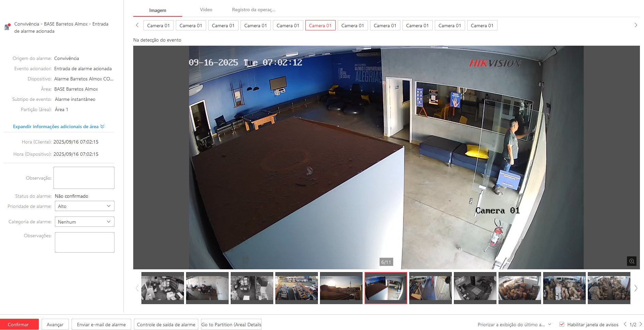Open the Registro da operação tab
This screenshot has height=330, width=644.
click(x=254, y=10)
